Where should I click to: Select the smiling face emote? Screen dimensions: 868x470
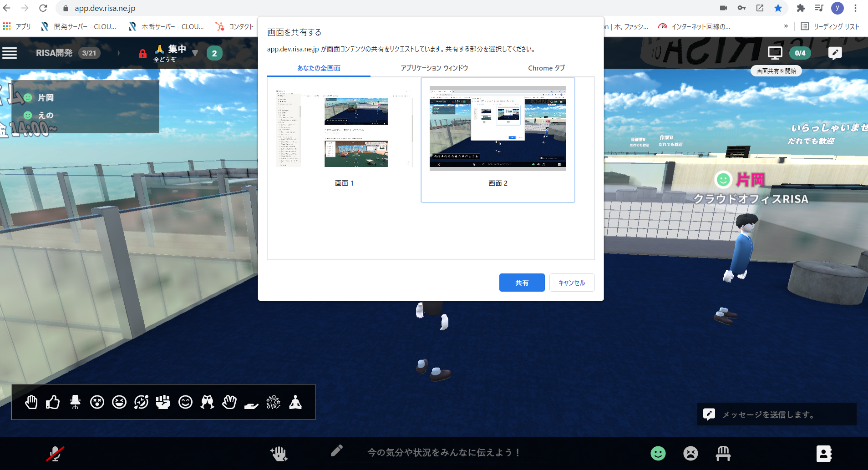pyautogui.click(x=185, y=402)
